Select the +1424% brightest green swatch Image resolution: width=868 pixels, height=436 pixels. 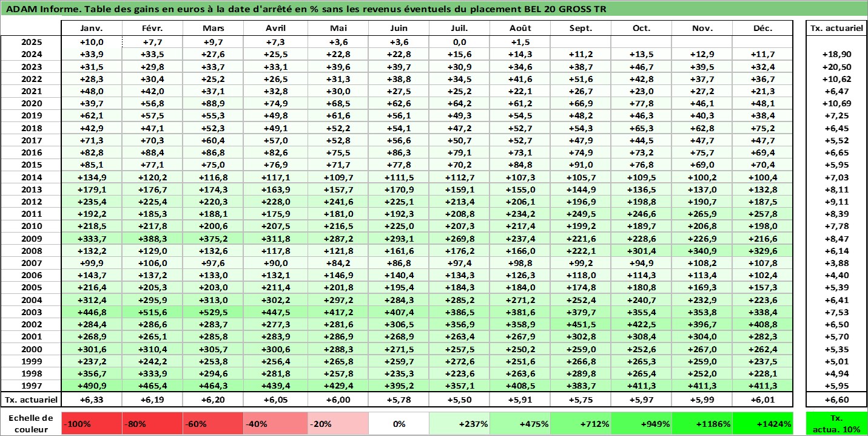click(x=762, y=424)
